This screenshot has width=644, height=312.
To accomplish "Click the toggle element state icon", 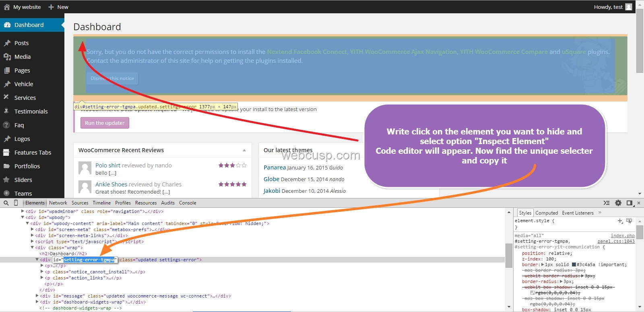I will (x=629, y=221).
